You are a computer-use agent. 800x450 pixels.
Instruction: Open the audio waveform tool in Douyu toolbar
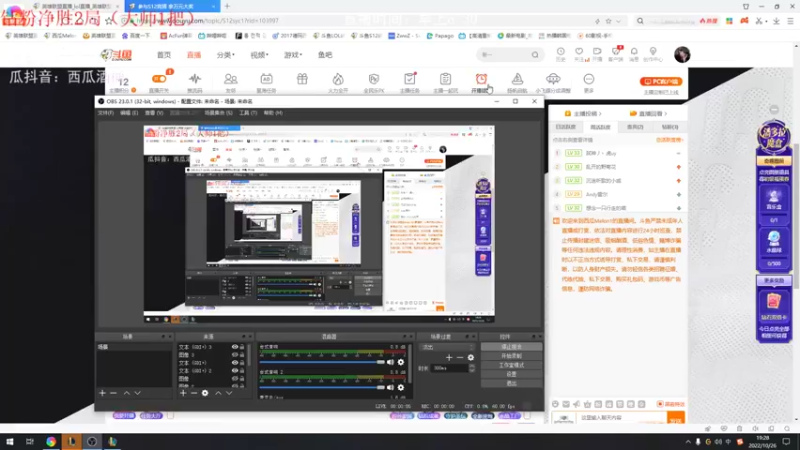pos(195,79)
